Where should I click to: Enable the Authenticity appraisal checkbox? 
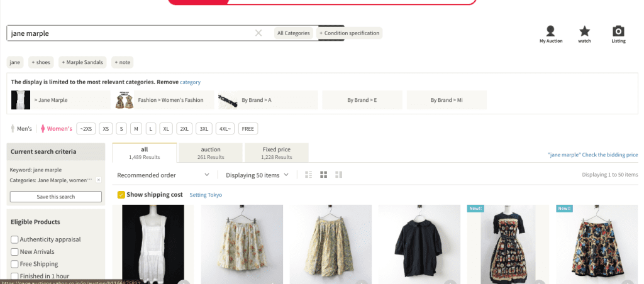pos(14,239)
